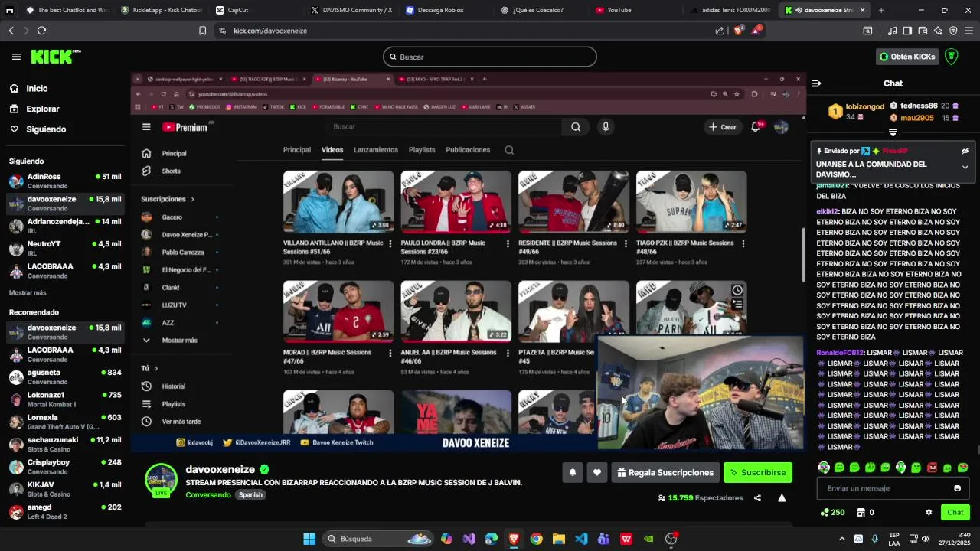Open a new browser tab
Image resolution: width=980 pixels, height=551 pixels.
(x=881, y=10)
